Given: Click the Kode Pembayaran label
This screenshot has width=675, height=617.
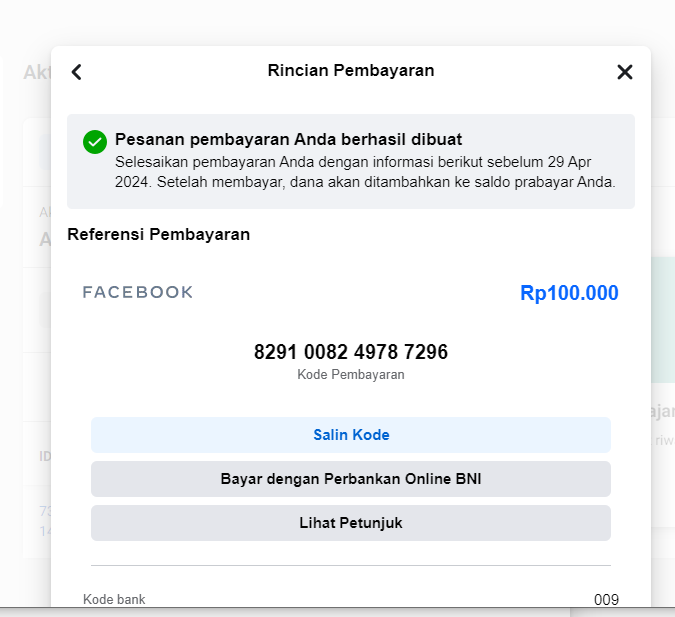Looking at the screenshot, I should tap(351, 375).
